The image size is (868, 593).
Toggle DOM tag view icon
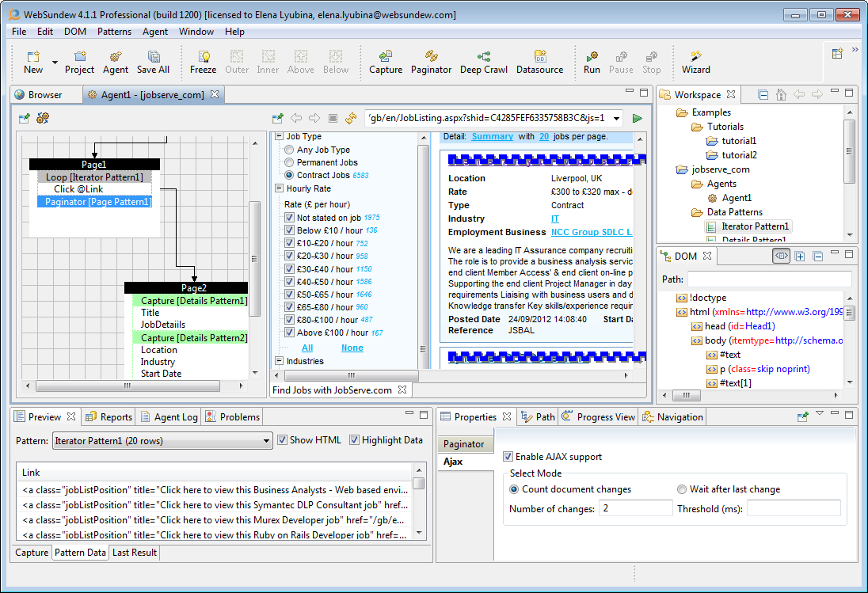point(781,256)
